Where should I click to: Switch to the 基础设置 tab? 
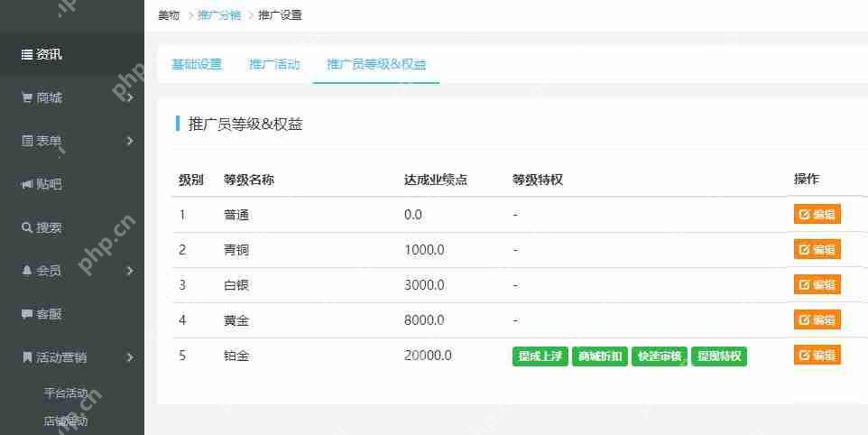coord(197,64)
